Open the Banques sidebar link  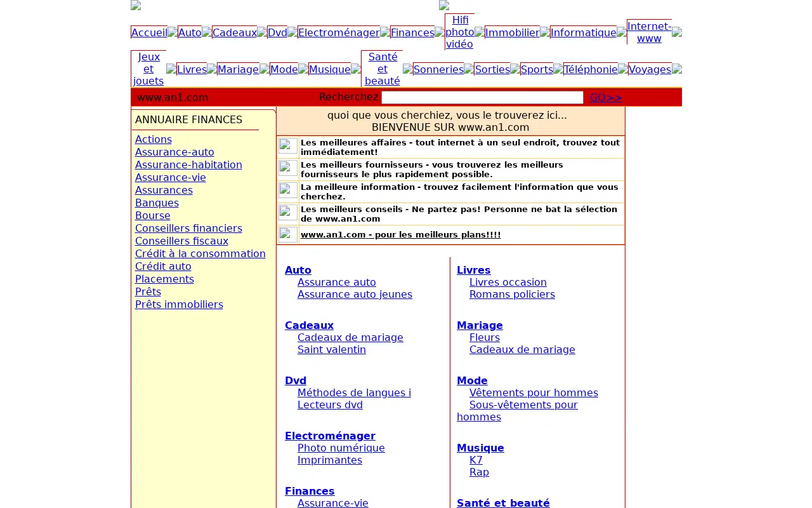157,203
